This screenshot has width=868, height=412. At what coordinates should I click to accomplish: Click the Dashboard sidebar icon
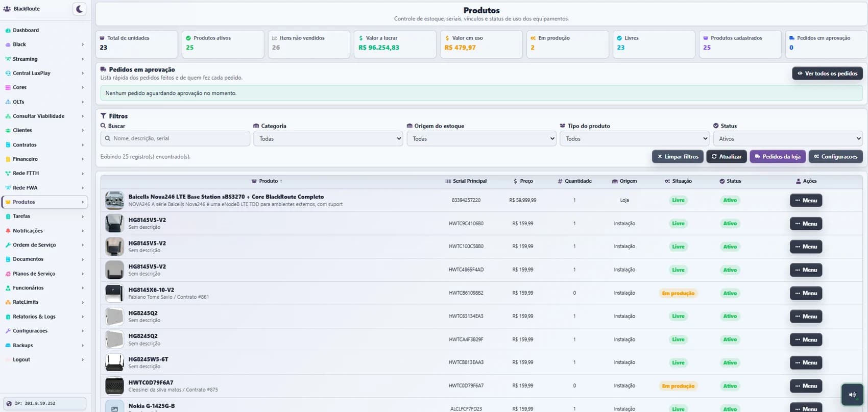pyautogui.click(x=8, y=31)
